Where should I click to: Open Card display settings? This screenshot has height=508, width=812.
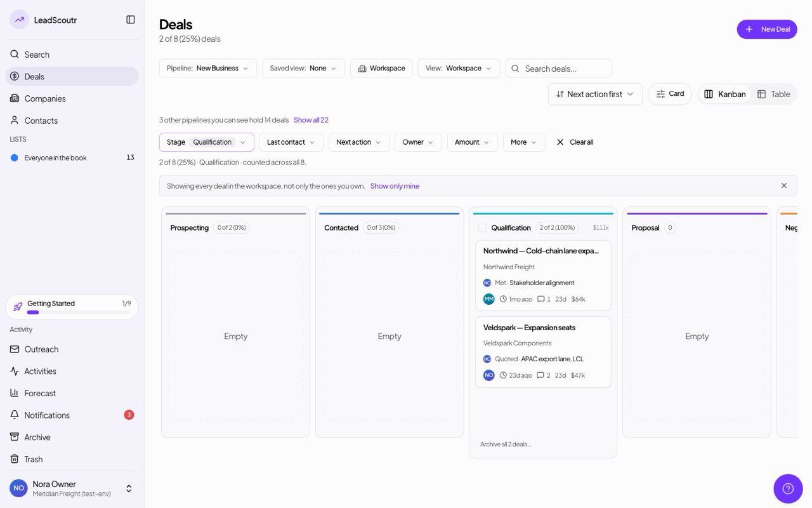pos(670,94)
